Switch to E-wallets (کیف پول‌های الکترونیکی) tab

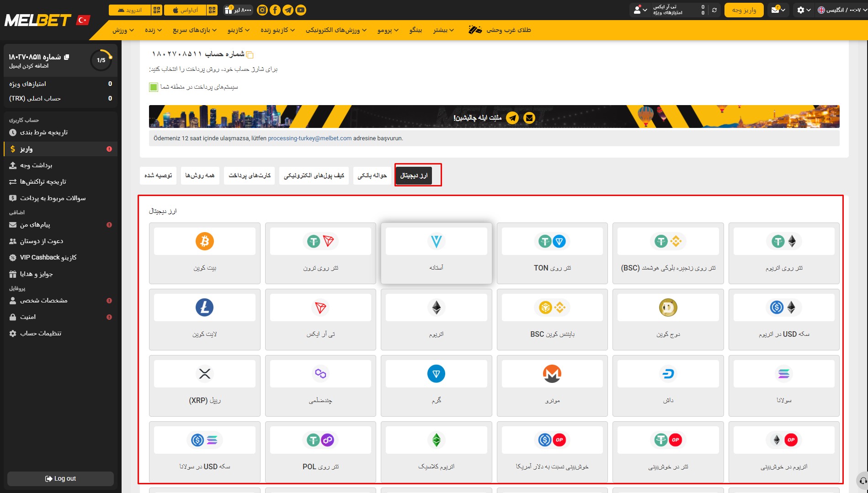pos(314,175)
